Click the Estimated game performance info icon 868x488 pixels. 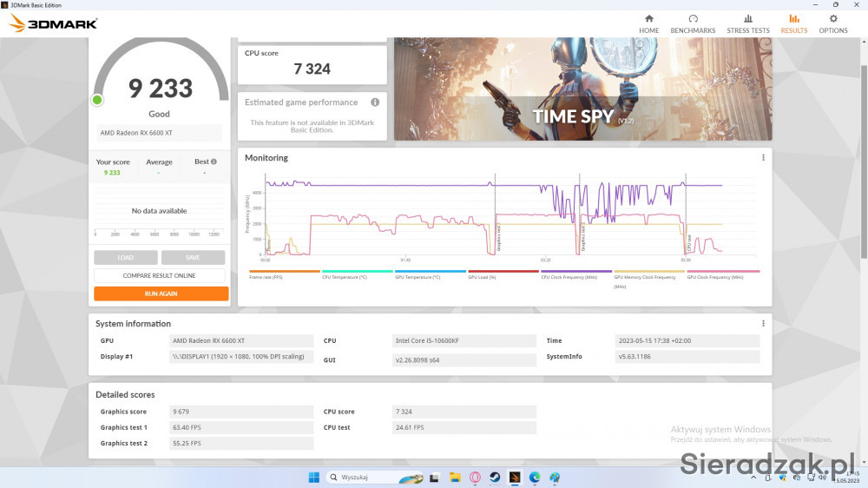point(375,102)
